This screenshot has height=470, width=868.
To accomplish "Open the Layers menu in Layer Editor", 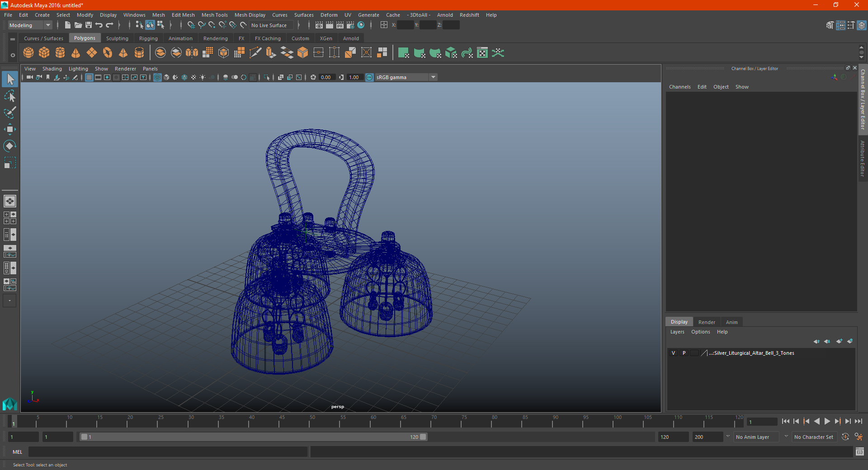I will click(x=677, y=332).
